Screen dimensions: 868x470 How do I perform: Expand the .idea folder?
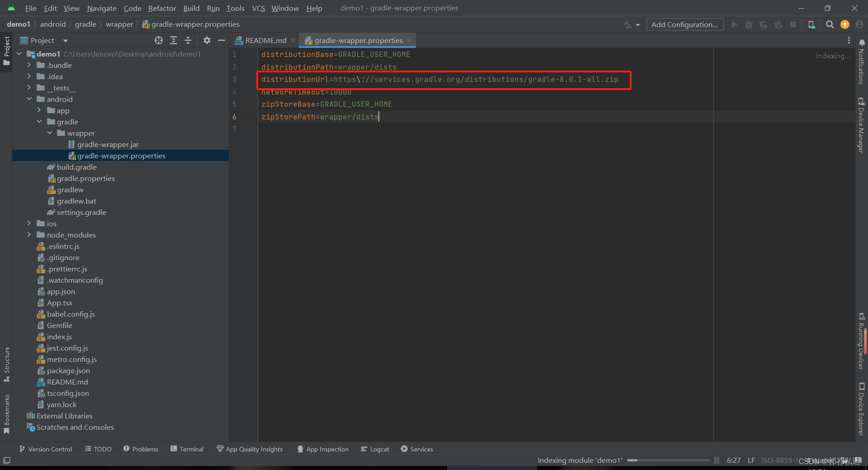tap(29, 76)
